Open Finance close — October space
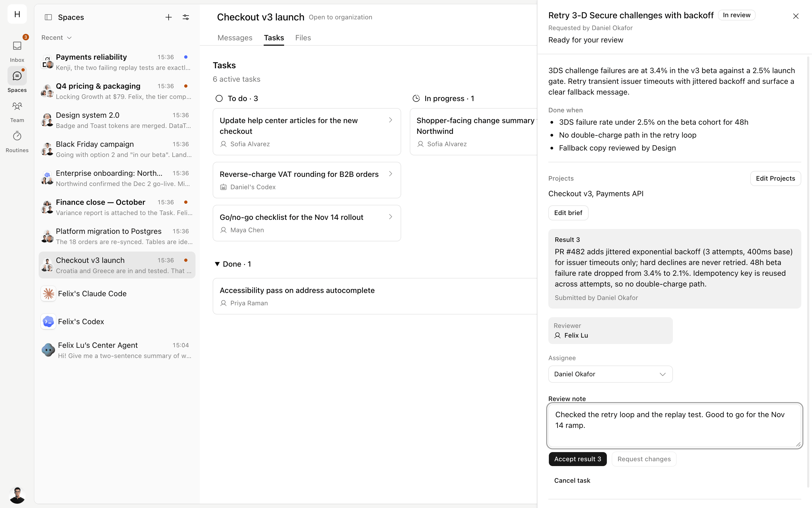Image resolution: width=812 pixels, height=508 pixels. click(117, 207)
